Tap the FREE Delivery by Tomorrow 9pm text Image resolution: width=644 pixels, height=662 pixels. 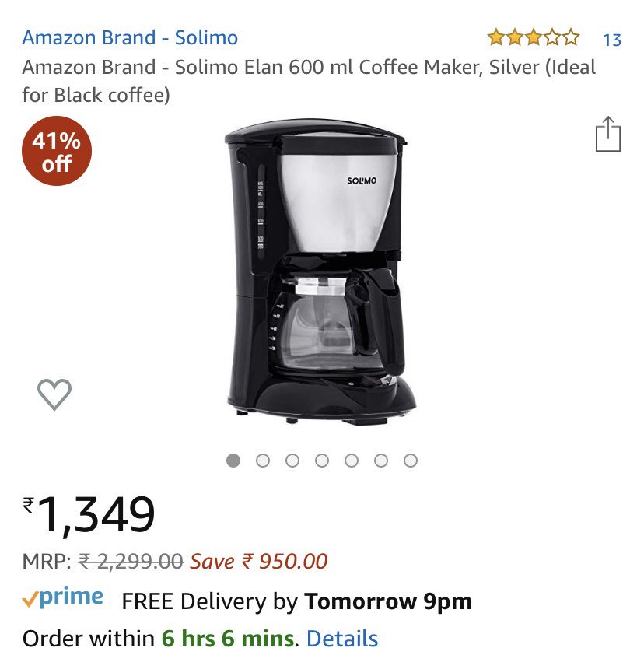(x=296, y=601)
